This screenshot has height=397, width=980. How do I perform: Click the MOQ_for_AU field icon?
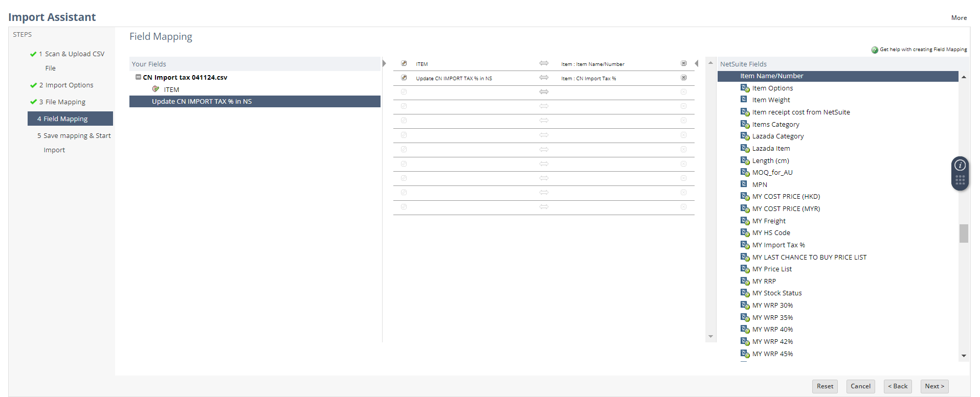coord(745,172)
